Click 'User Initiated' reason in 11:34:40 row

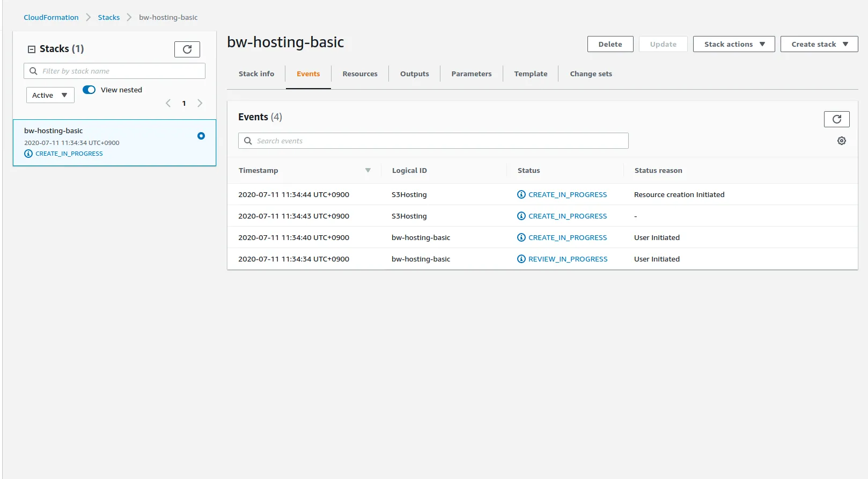click(x=657, y=237)
